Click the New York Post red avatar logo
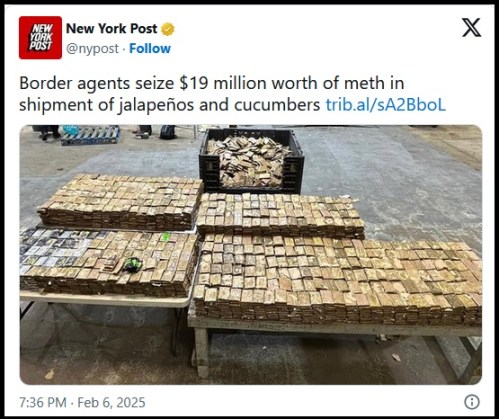 pos(40,38)
